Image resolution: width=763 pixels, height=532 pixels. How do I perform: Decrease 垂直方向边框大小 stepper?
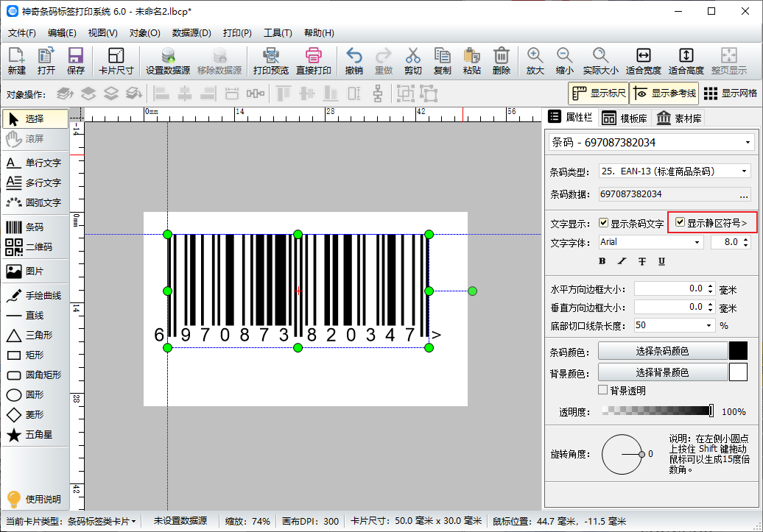[711, 310]
